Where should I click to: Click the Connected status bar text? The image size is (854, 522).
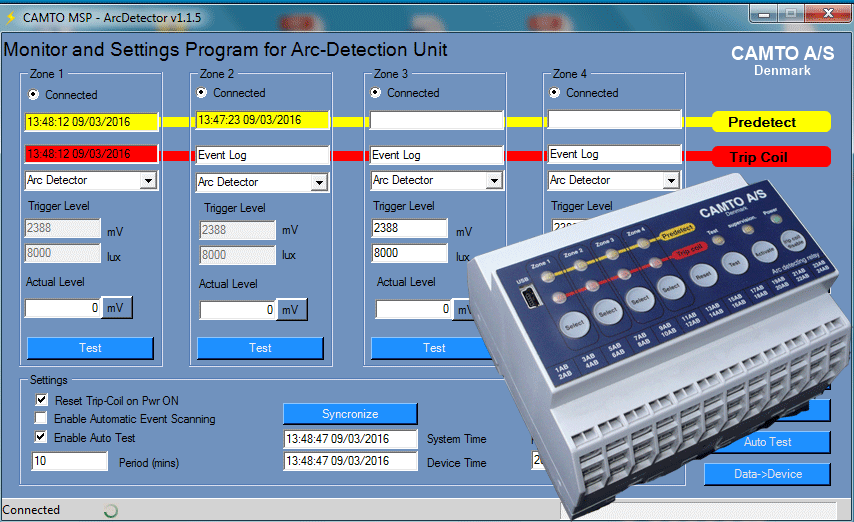click(31, 510)
